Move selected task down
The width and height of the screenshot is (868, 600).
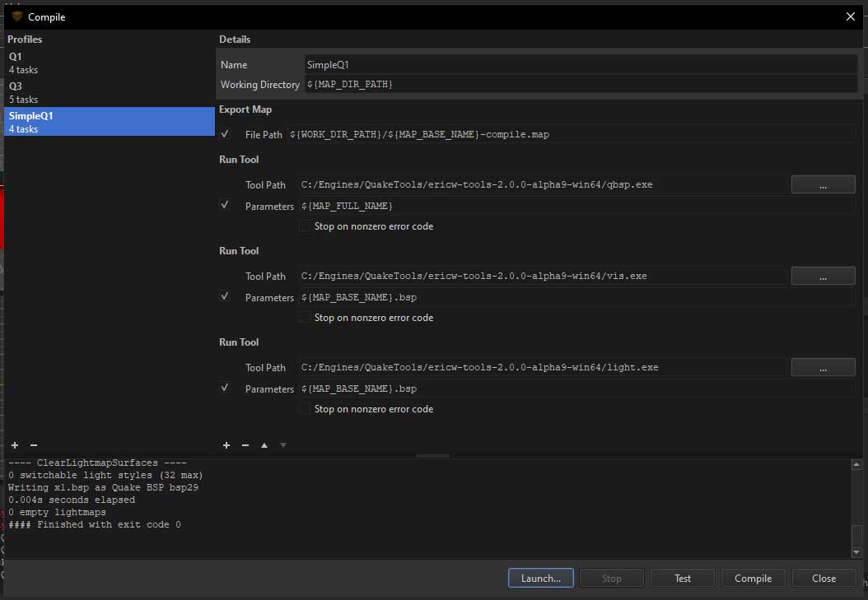tap(282, 445)
